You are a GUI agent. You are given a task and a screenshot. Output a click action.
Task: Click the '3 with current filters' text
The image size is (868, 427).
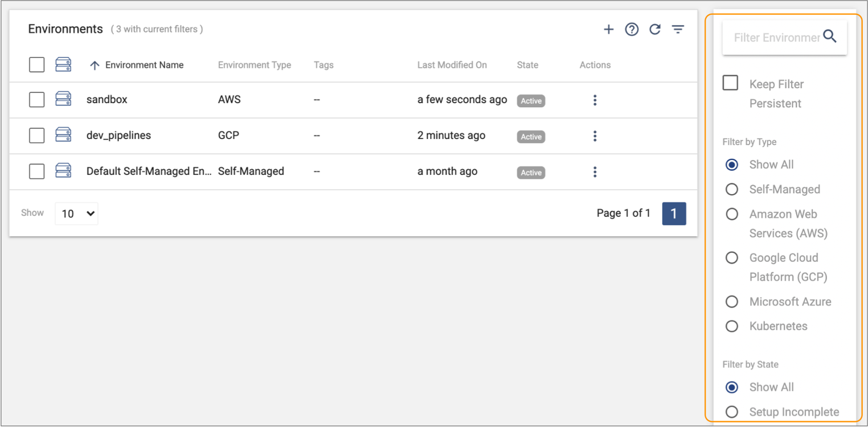[157, 29]
